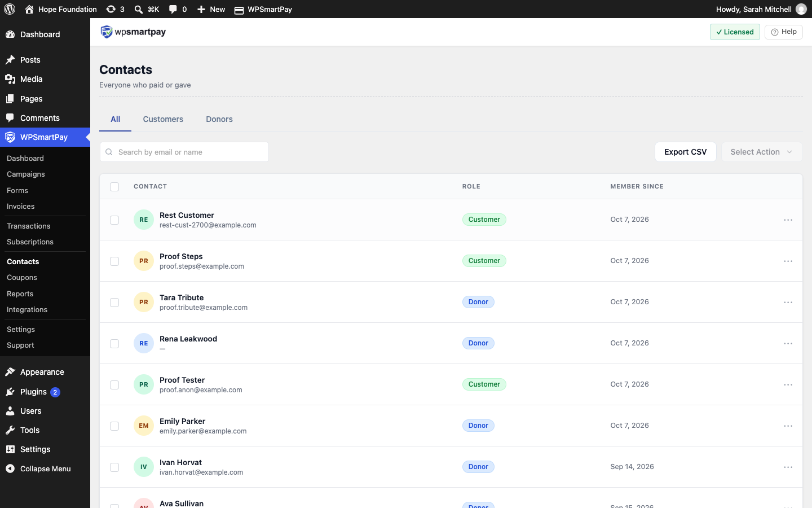812x508 pixels.
Task: Click Sarah Mitchell's avatar icon
Action: click(x=801, y=9)
